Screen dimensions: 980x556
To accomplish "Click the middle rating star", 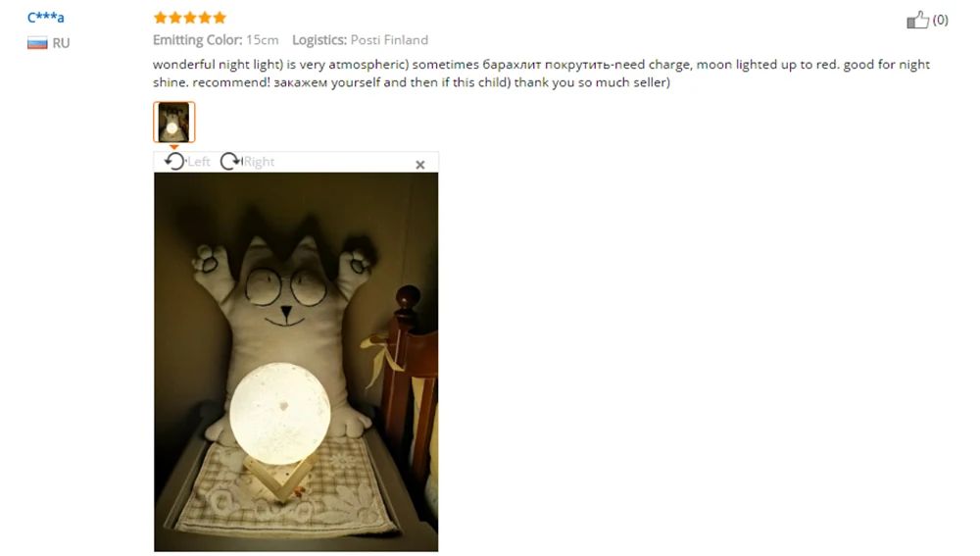I will (190, 18).
